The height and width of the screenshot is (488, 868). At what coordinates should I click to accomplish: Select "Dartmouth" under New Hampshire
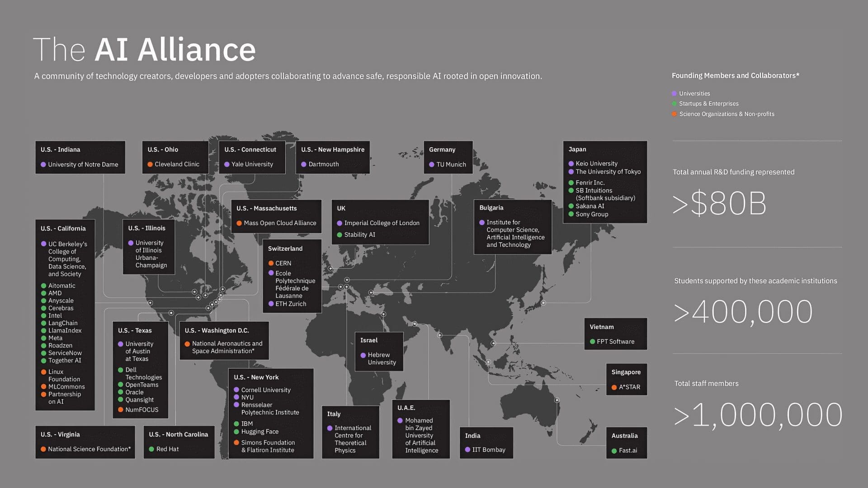[x=324, y=164]
